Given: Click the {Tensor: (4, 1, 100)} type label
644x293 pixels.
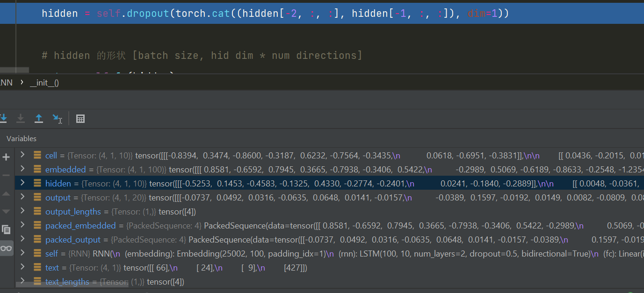Looking at the screenshot, I should click(131, 170).
